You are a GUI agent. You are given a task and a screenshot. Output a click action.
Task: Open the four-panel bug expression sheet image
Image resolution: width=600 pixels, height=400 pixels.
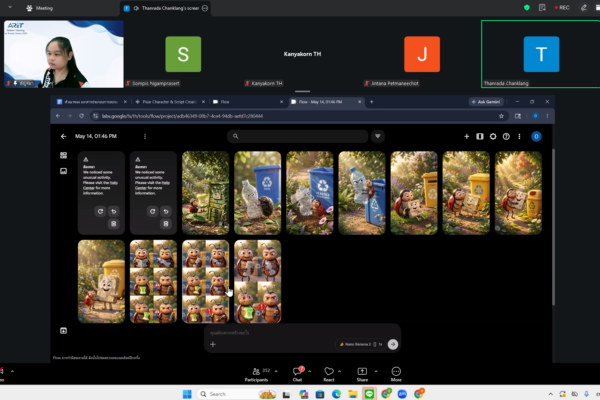click(x=258, y=281)
